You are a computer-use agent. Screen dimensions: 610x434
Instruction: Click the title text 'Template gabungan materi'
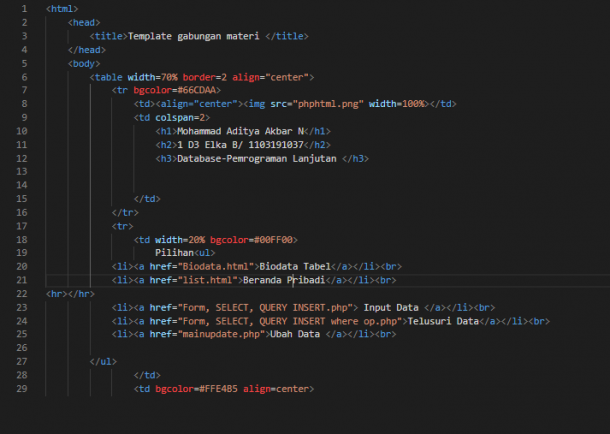click(193, 36)
